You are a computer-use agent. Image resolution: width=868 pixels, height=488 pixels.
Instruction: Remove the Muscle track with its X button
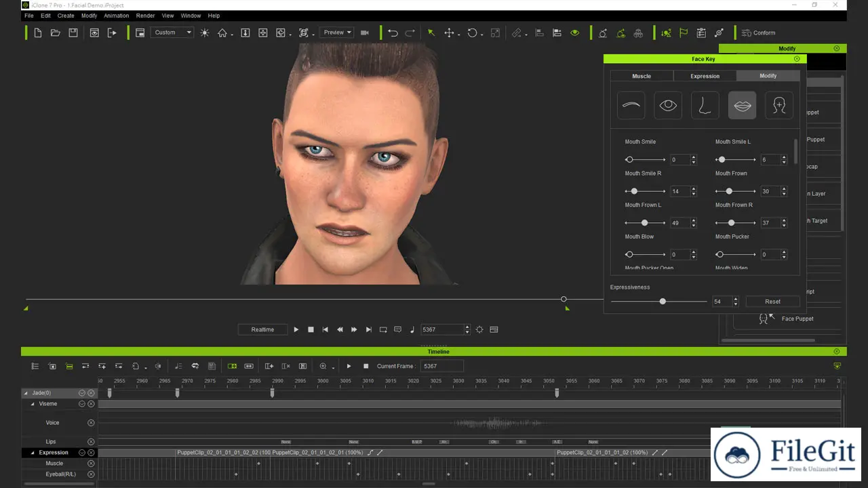(x=91, y=464)
